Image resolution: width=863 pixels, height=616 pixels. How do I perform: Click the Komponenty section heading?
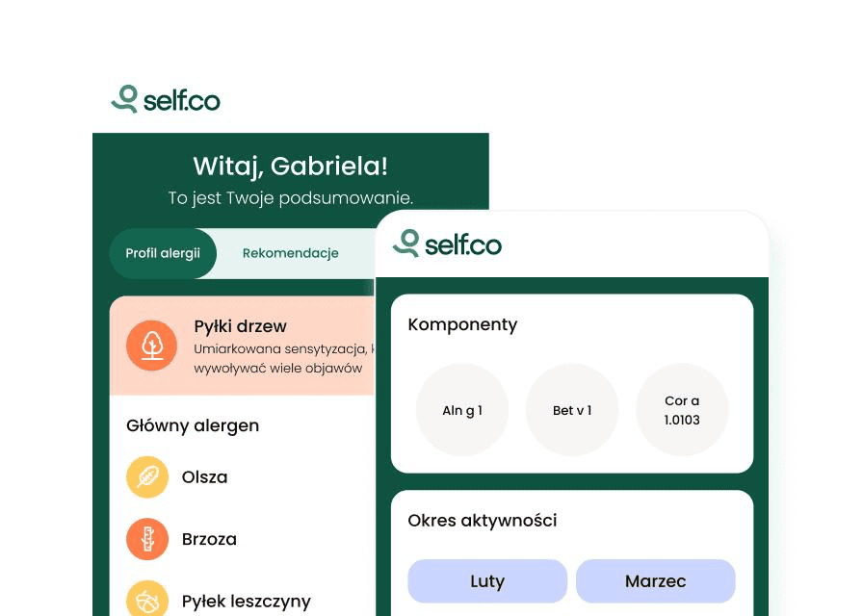pos(462,324)
